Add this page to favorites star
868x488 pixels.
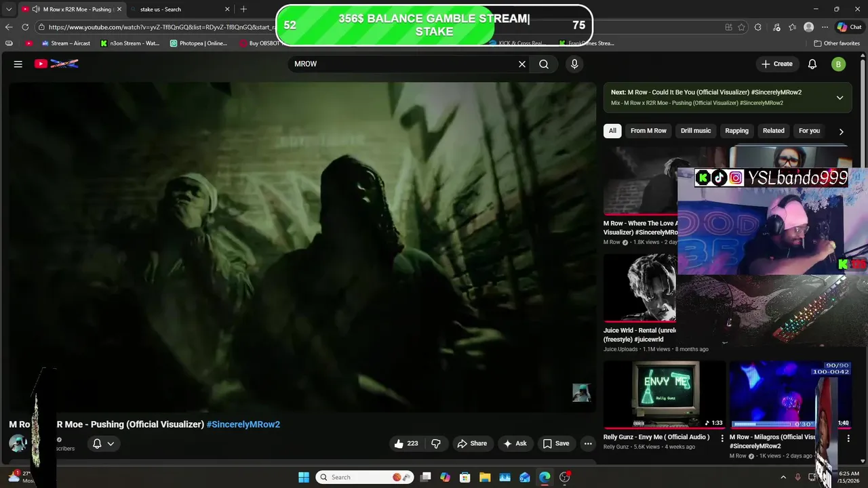(742, 27)
